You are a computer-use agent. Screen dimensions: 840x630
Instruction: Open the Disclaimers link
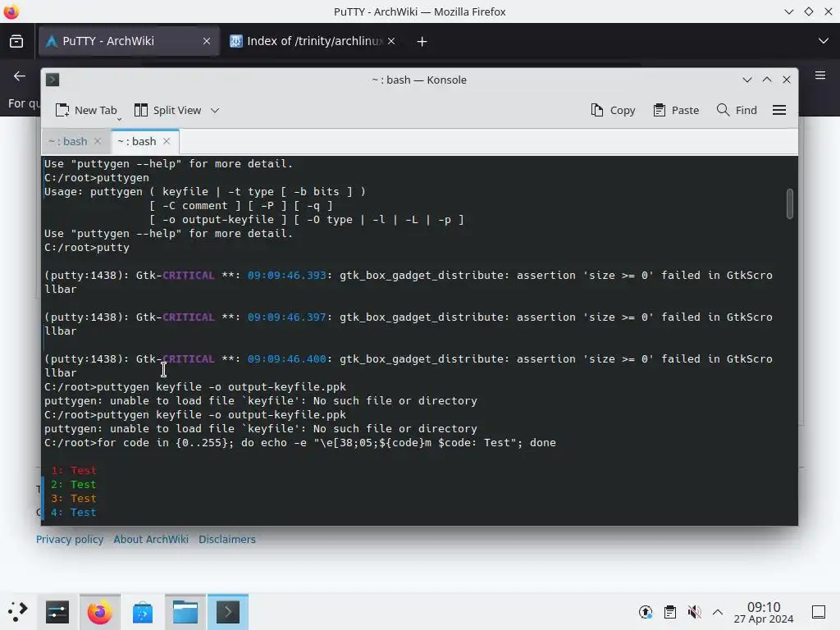(227, 540)
